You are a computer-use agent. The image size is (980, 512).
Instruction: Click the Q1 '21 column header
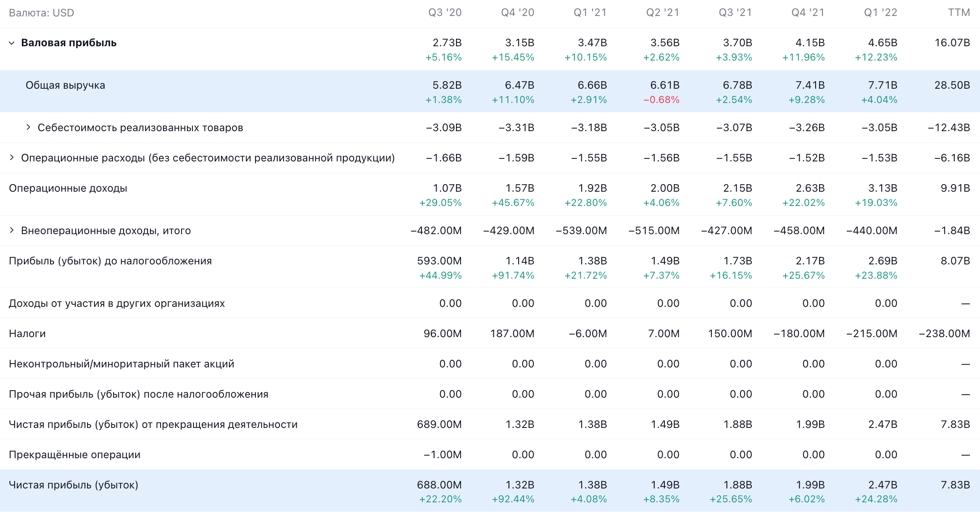[x=590, y=13]
